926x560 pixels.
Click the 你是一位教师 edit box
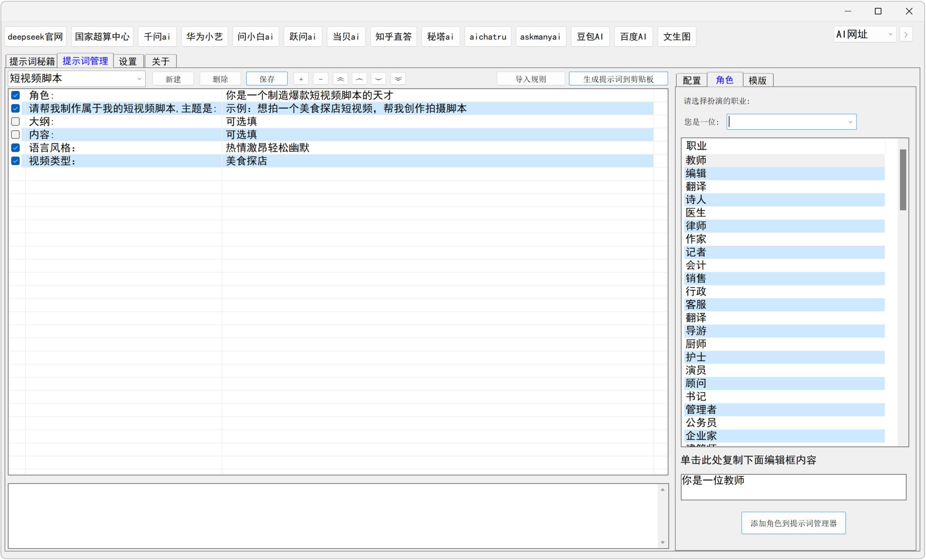[x=794, y=487]
